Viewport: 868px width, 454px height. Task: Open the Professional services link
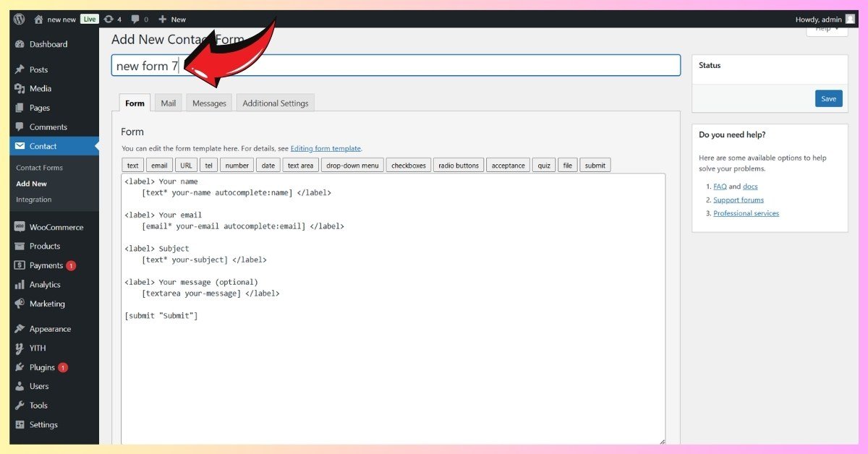746,213
